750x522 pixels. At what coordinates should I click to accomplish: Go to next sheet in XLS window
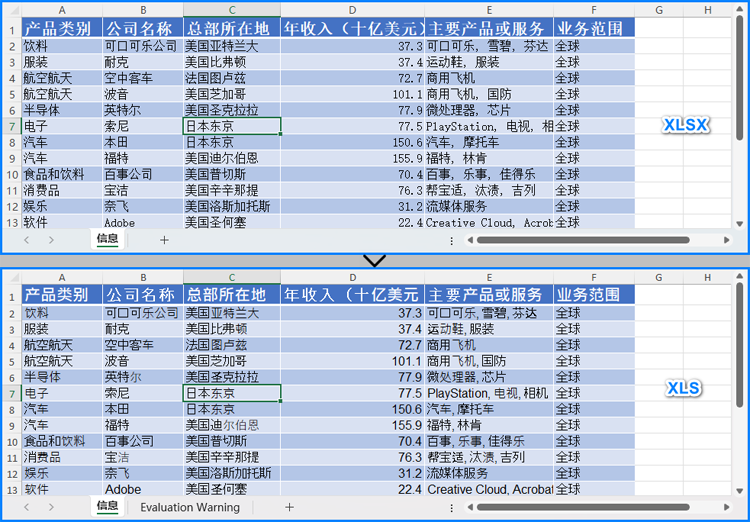coord(51,507)
